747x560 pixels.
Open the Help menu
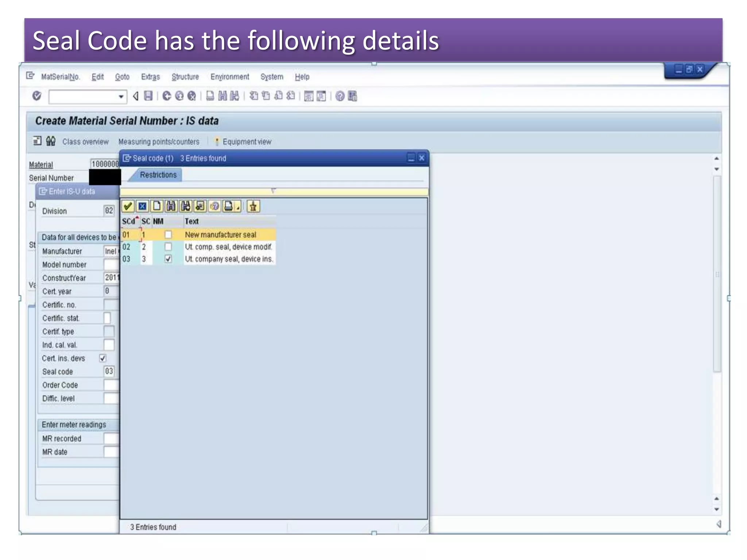[x=302, y=77]
